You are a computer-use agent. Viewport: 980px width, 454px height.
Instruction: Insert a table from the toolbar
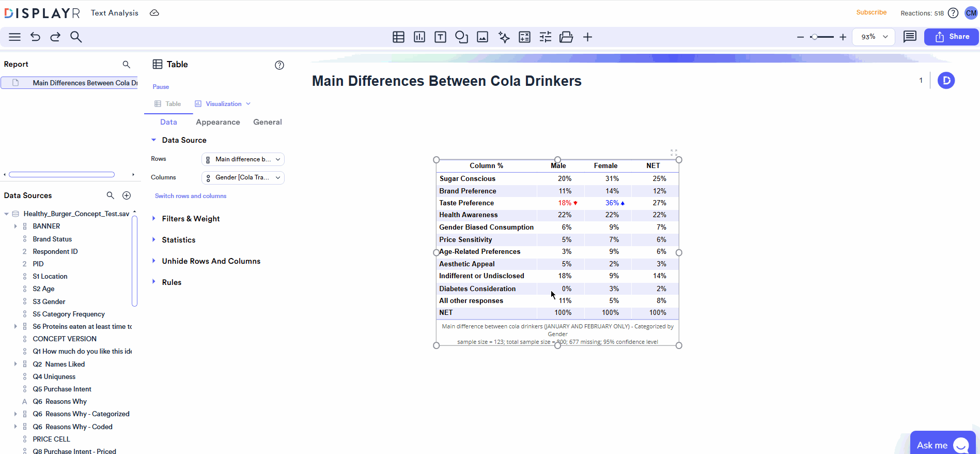tap(398, 37)
